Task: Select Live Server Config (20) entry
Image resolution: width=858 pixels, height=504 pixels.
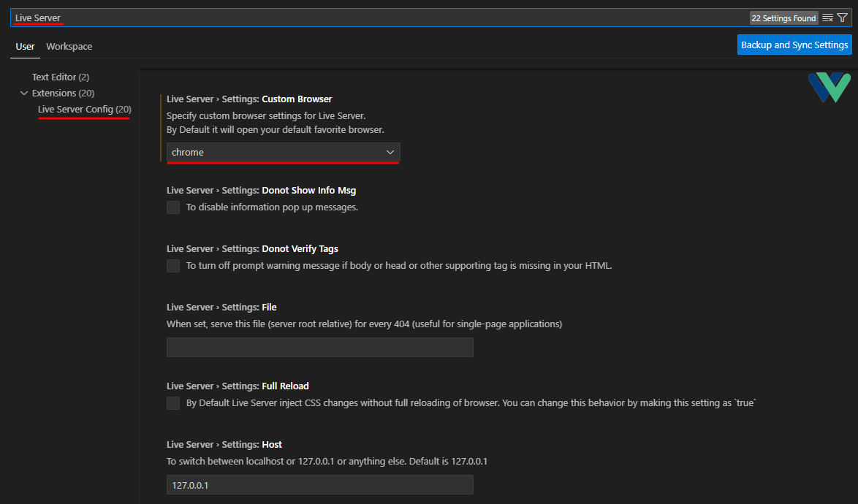Action: pos(84,110)
